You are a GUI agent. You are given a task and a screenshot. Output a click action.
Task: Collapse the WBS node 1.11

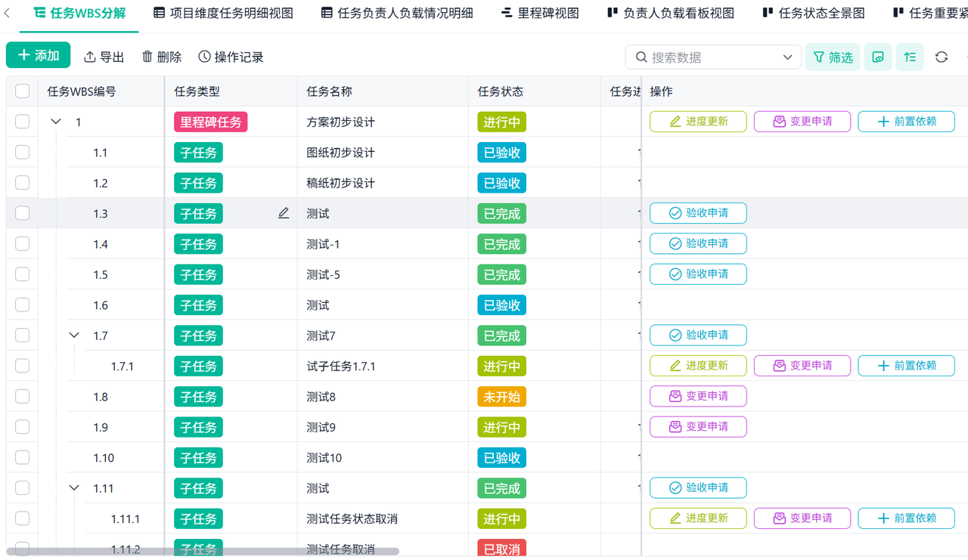click(74, 488)
